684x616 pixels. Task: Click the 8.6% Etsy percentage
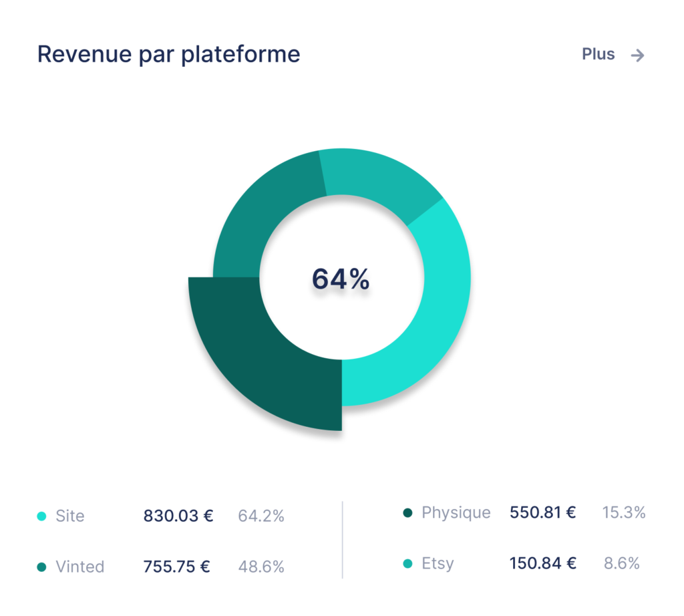click(x=622, y=564)
